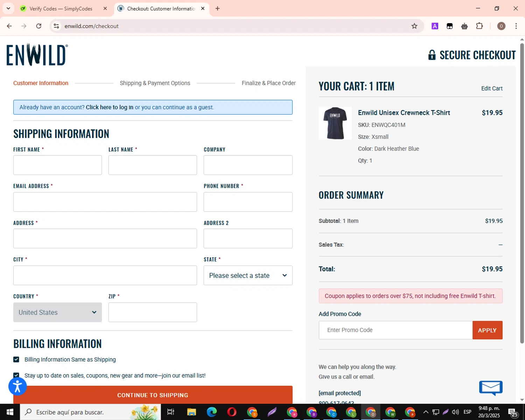
Task: Click the Customer Information step
Action: pos(41,83)
